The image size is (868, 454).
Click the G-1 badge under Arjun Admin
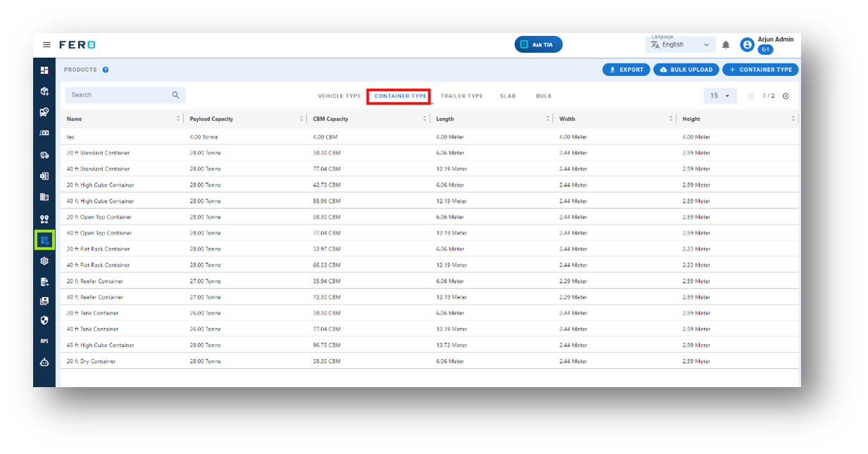pos(765,50)
